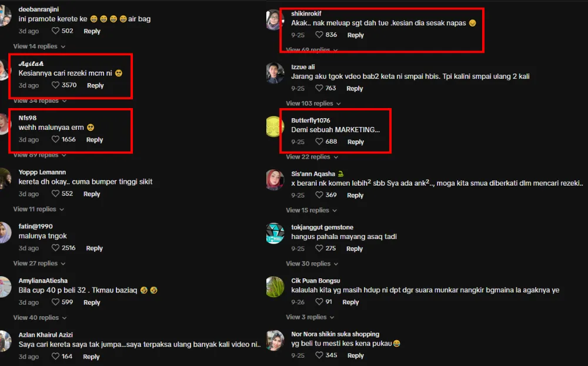Like tokjanggut gemstone's comment heart icon
The width and height of the screenshot is (588, 366).
tap(319, 248)
